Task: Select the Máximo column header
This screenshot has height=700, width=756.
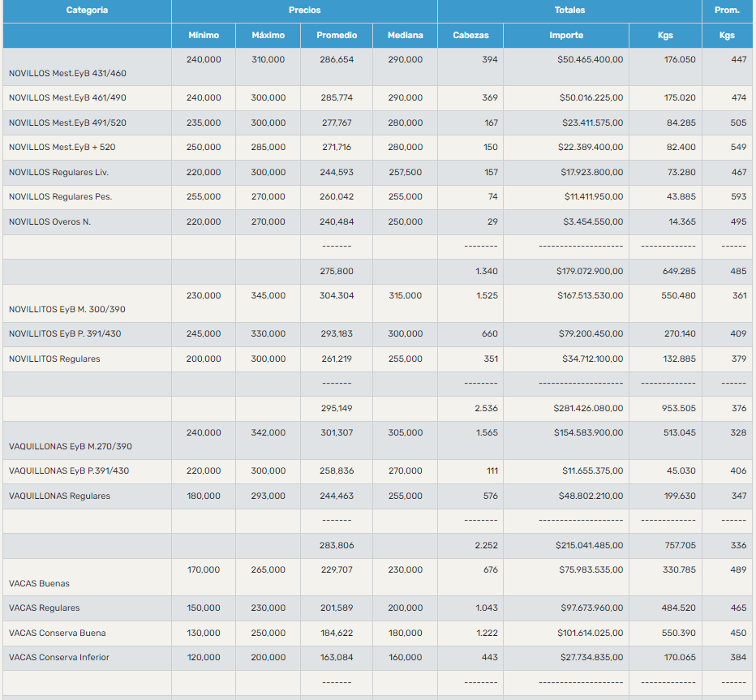Action: click(x=268, y=36)
